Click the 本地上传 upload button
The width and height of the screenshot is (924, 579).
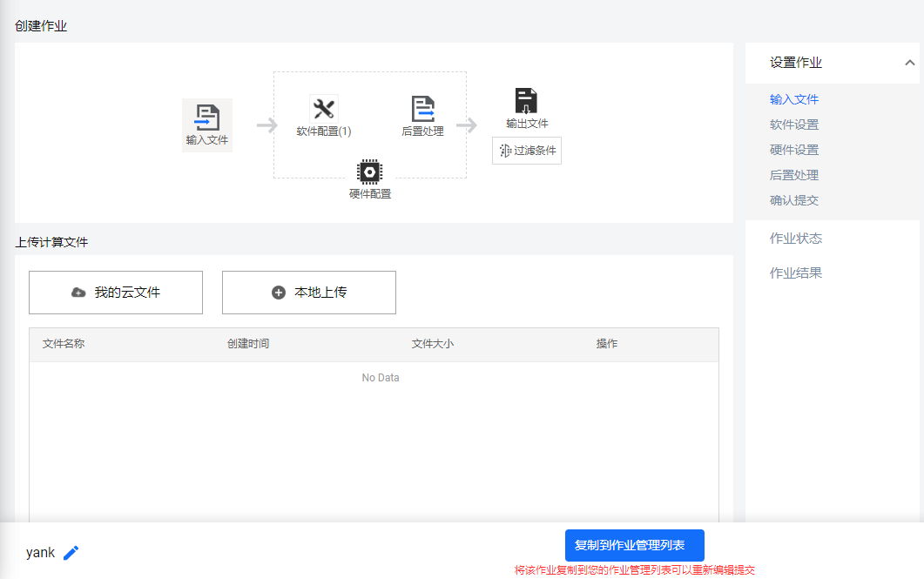coord(309,293)
